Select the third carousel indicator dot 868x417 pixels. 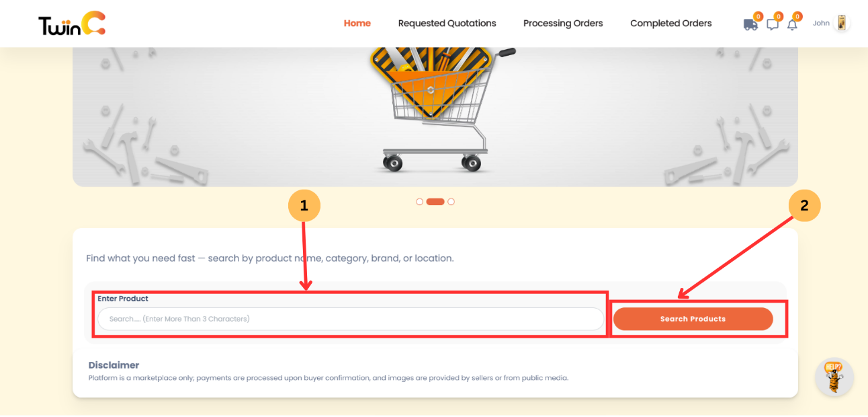[451, 201]
